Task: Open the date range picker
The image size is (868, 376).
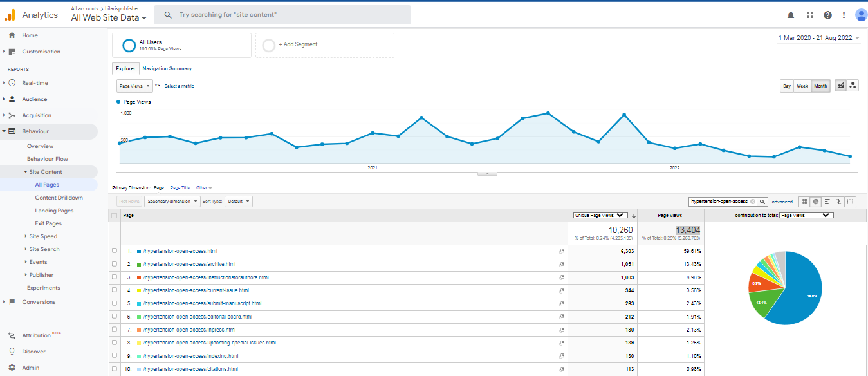Action: (x=818, y=38)
